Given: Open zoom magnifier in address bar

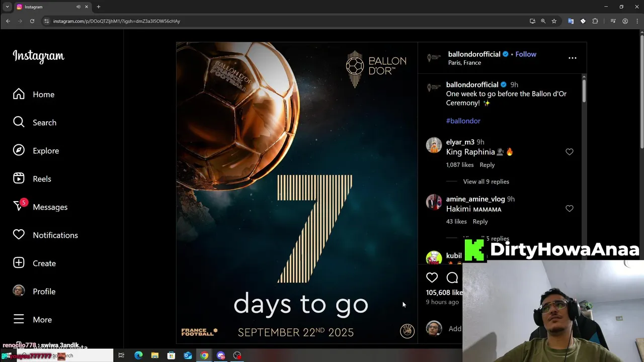Looking at the screenshot, I should (543, 21).
